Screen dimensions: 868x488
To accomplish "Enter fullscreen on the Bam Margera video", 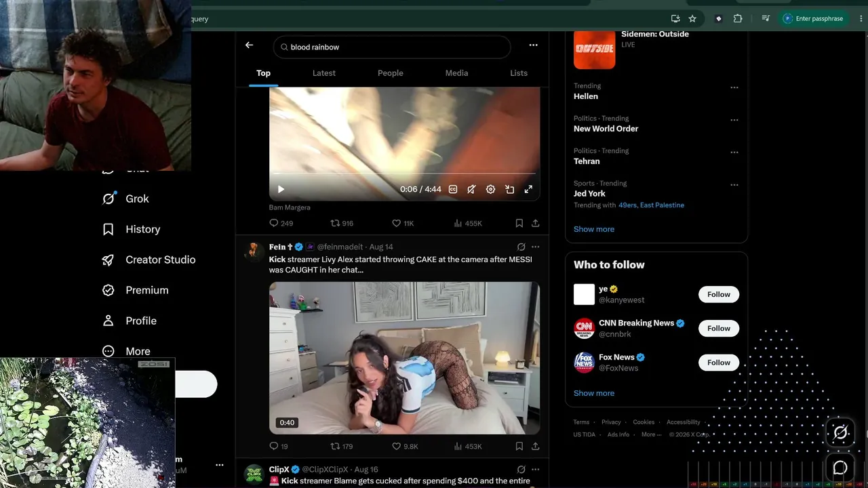I will 528,190.
